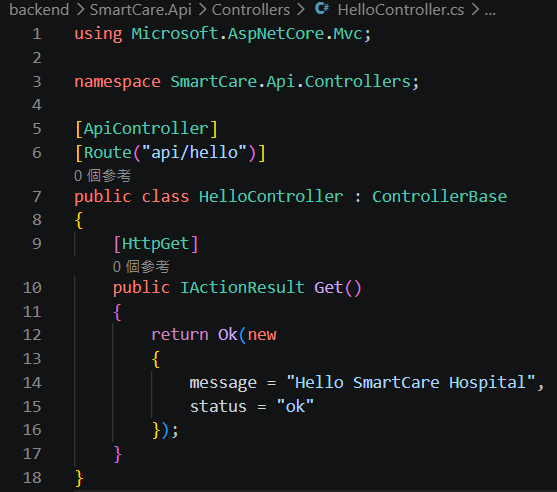The image size is (557, 492).
Task: Click the IActionResult return type
Action: [242, 288]
